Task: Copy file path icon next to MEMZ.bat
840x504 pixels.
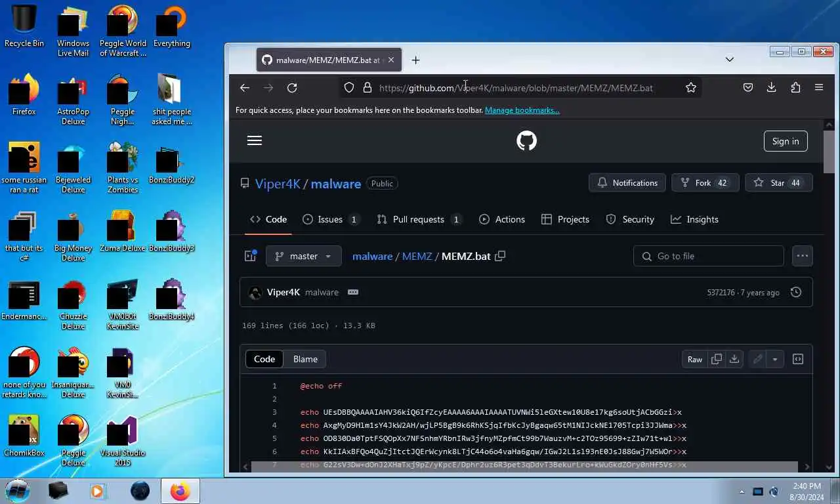Action: 500,256
